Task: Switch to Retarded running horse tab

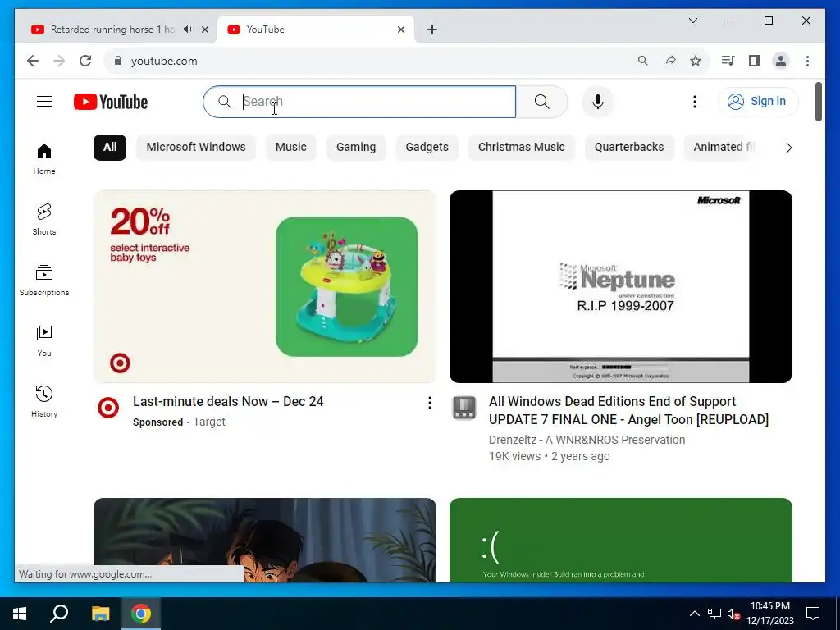Action: click(x=112, y=30)
